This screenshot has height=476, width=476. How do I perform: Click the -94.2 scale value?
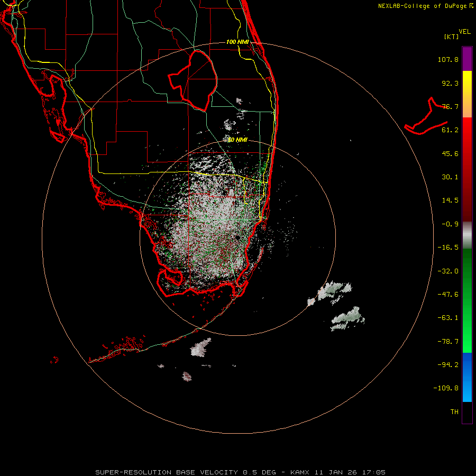(448, 364)
